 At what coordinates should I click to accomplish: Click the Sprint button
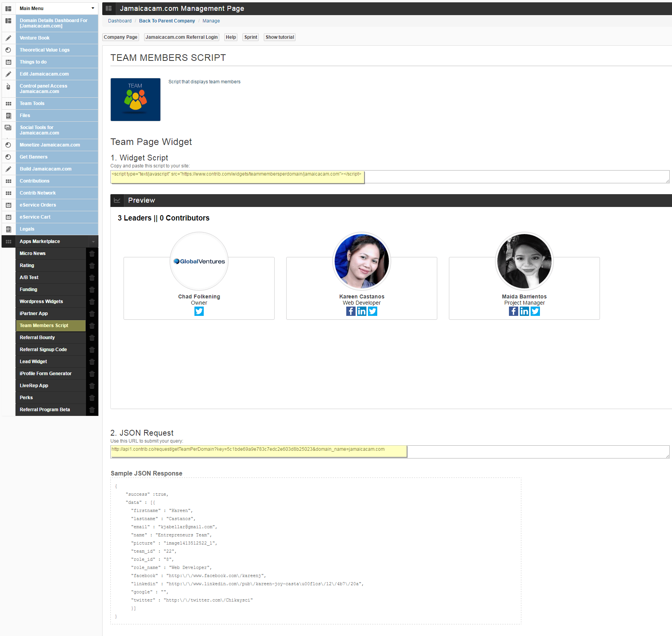(x=251, y=37)
